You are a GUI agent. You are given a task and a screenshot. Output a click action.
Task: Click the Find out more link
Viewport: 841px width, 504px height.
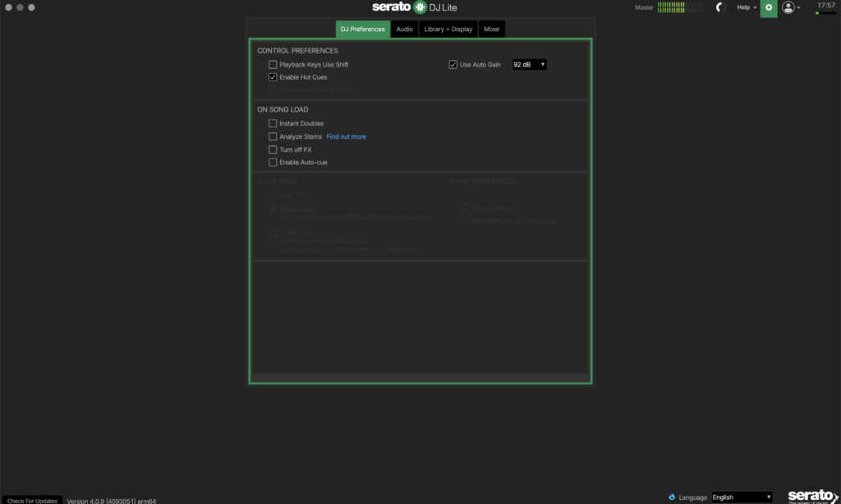(346, 137)
